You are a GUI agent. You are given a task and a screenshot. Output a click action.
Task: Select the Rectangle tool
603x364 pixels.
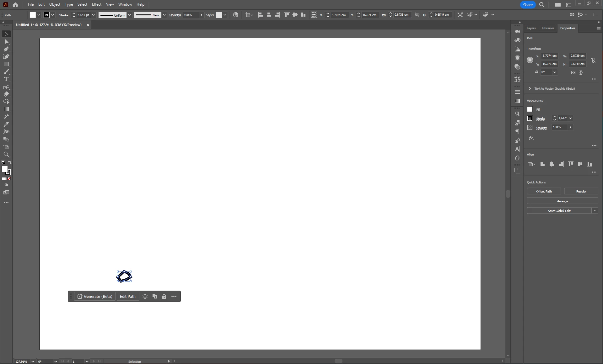pyautogui.click(x=6, y=64)
